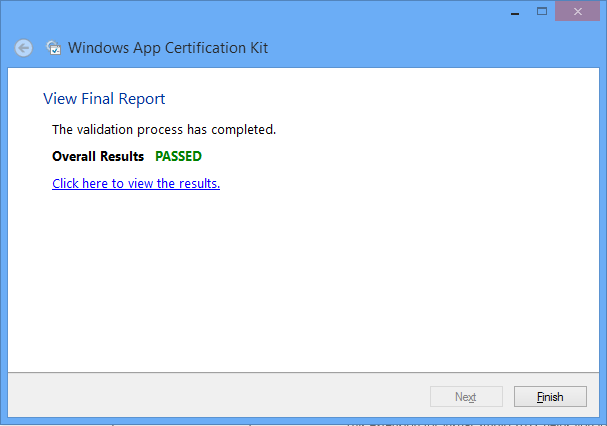607x426 pixels.
Task: Click the 'Overall Results' label
Action: pos(98,156)
